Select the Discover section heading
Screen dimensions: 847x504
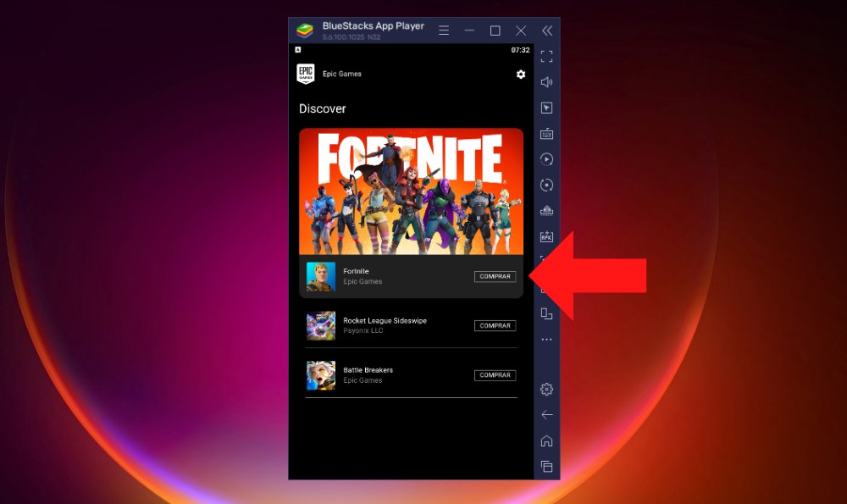point(322,108)
